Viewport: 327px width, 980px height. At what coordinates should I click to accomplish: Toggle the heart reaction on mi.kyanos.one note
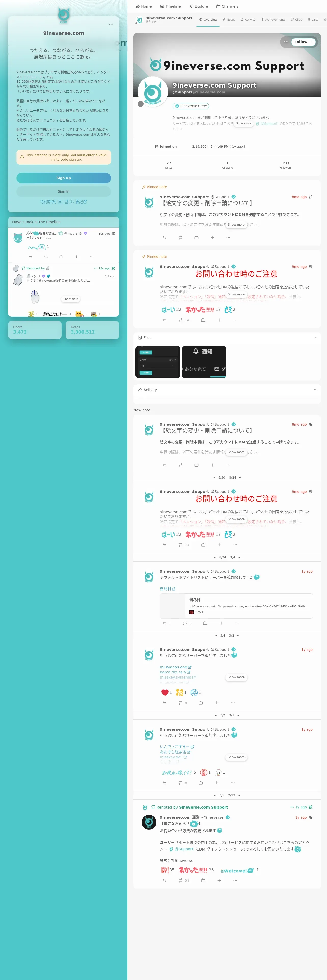[x=167, y=693]
